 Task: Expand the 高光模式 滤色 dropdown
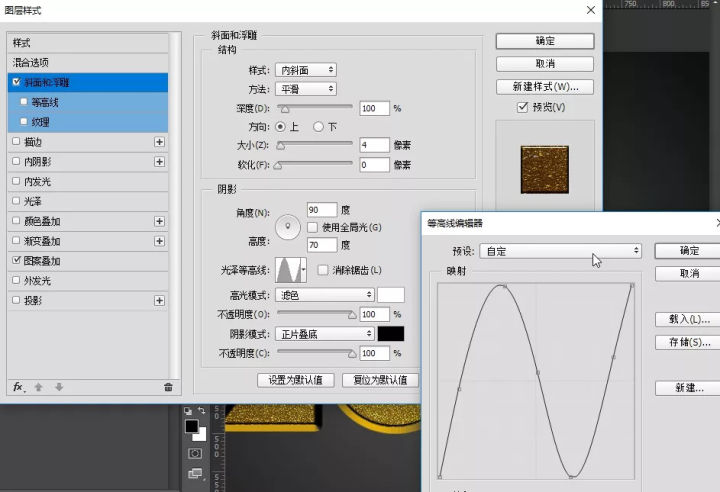tap(325, 295)
